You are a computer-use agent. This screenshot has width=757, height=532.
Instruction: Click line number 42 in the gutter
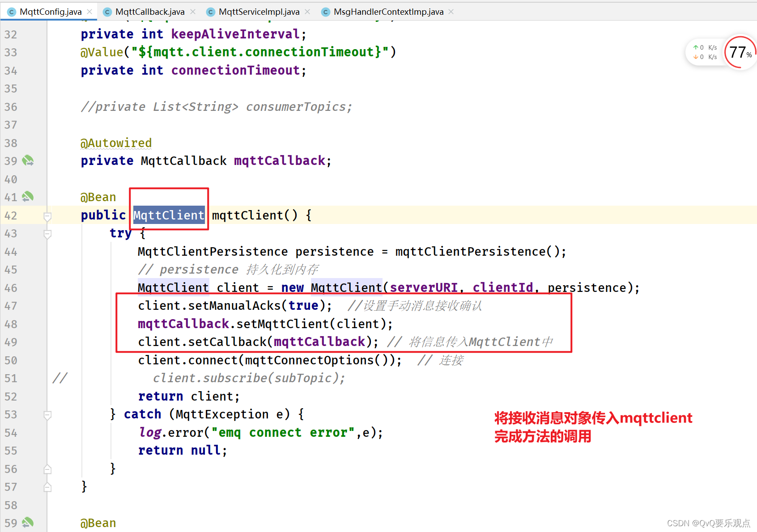coord(11,215)
